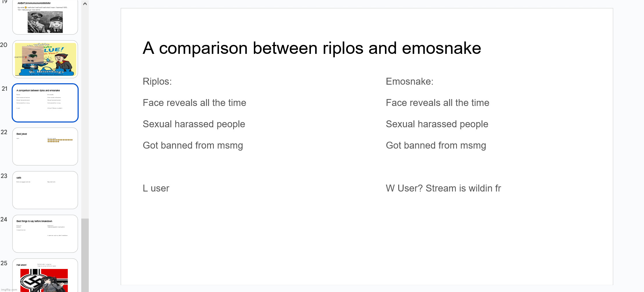
Task: Open slide 24 'Best things to say before breakdown'
Action: point(45,234)
